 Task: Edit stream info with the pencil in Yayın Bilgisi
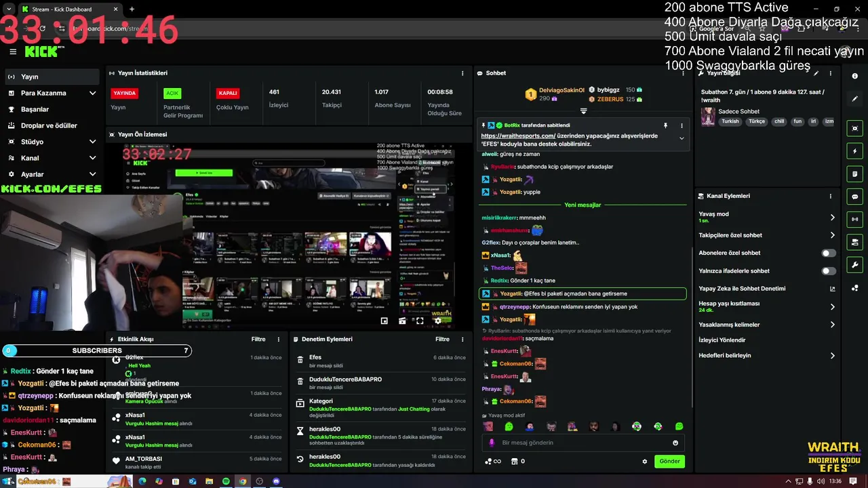816,73
